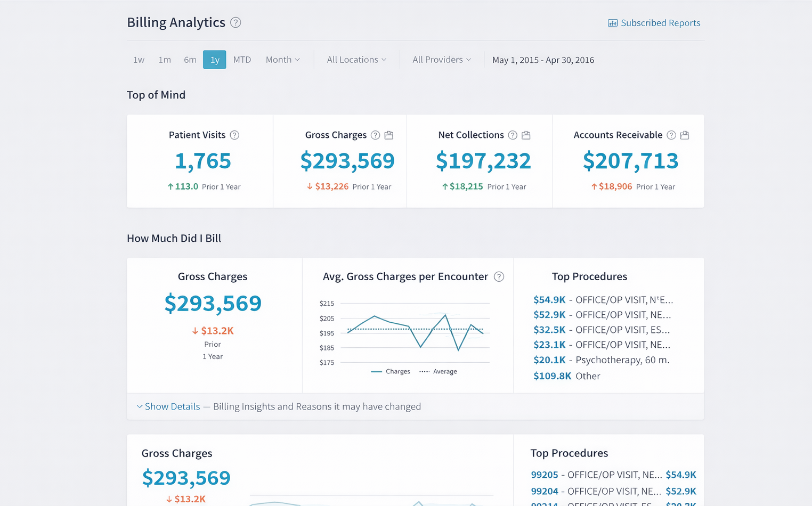Click Net Collections help question mark
The image size is (812, 506).
click(513, 135)
